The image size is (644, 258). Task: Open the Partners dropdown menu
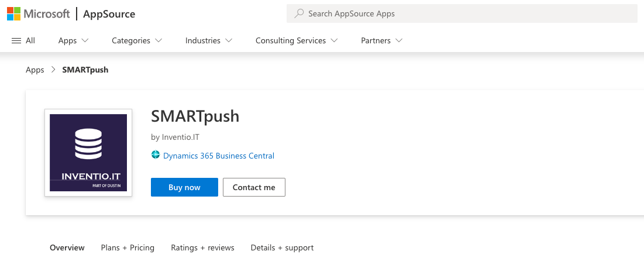(x=382, y=40)
